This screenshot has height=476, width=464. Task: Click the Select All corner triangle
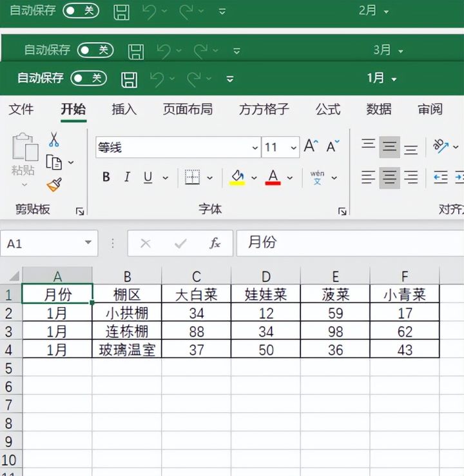pos(14,276)
